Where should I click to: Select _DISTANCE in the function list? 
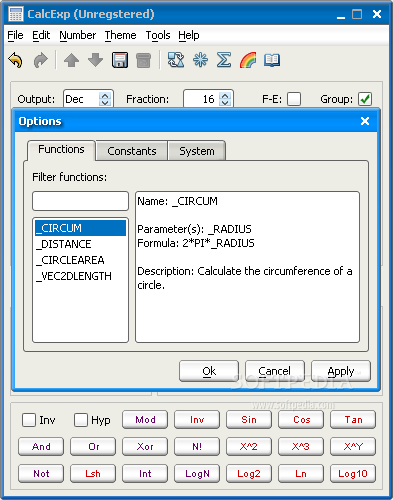(80, 244)
